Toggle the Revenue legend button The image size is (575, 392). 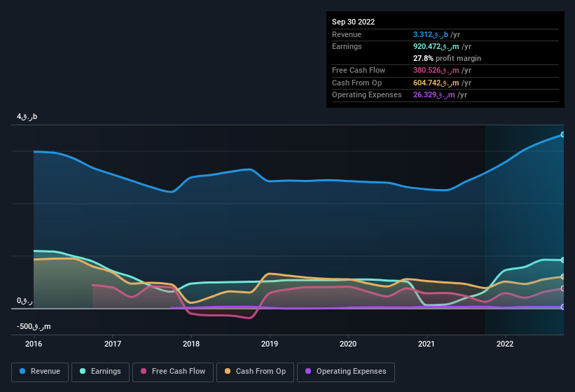tap(40, 372)
